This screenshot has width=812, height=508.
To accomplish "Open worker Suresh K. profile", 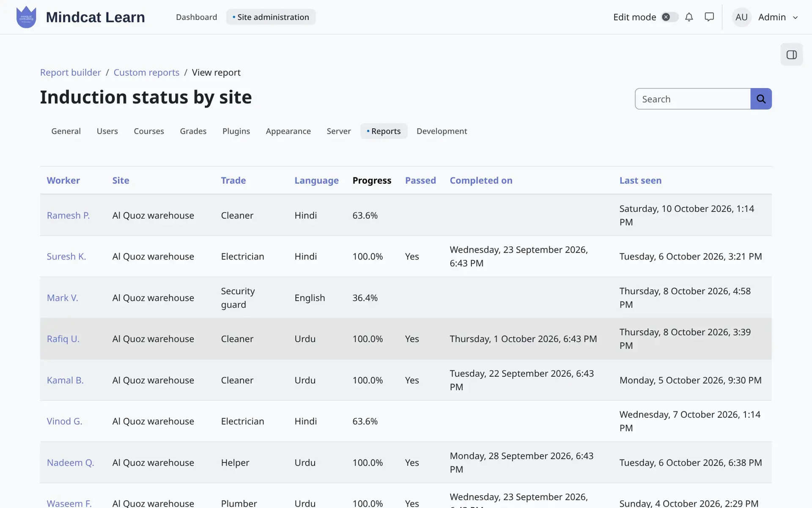I will (66, 257).
